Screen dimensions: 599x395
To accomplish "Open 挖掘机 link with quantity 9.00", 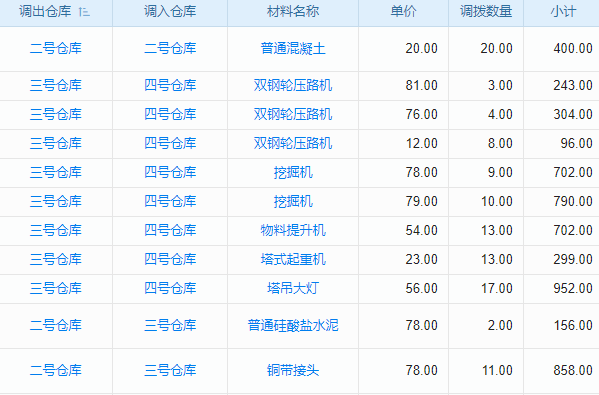I will (293, 172).
